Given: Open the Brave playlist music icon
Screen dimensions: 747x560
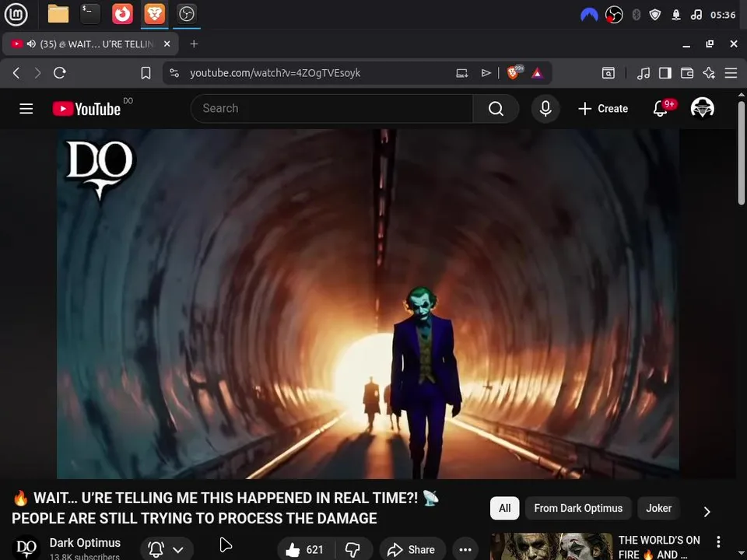Looking at the screenshot, I should (644, 73).
